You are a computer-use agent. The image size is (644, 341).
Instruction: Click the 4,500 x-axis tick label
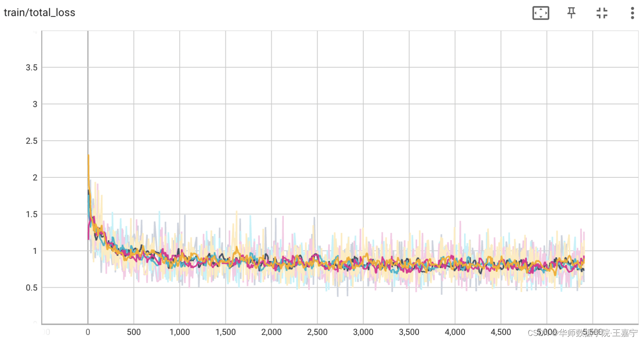coord(501,332)
